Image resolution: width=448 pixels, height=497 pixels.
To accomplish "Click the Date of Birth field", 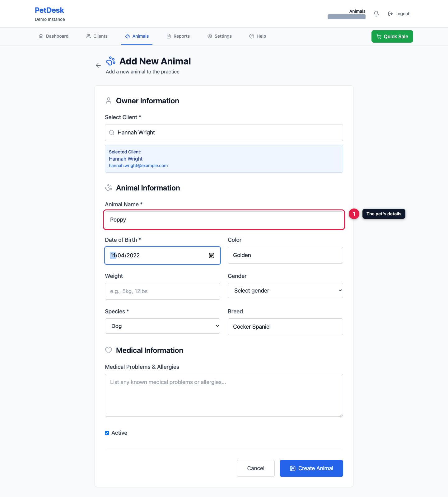I will (x=162, y=256).
